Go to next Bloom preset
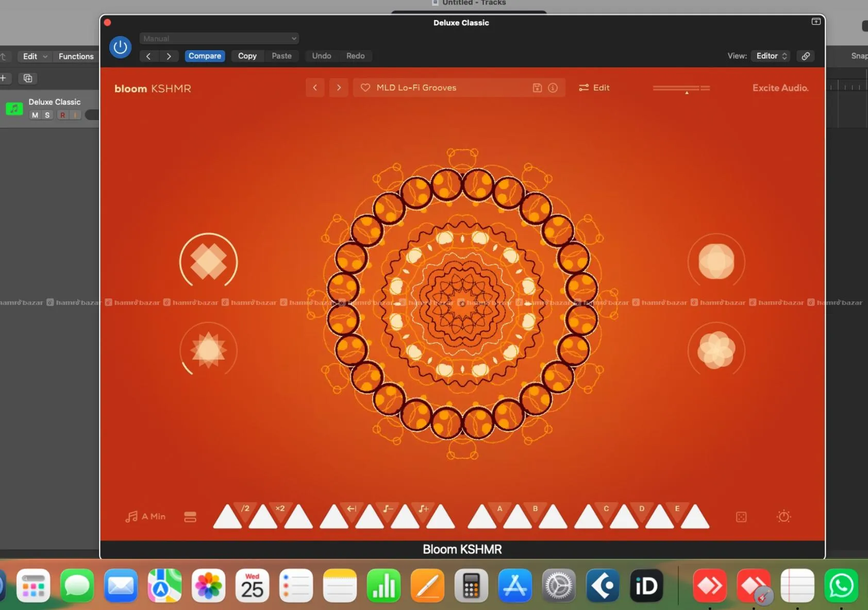This screenshot has width=868, height=610. pyautogui.click(x=339, y=88)
